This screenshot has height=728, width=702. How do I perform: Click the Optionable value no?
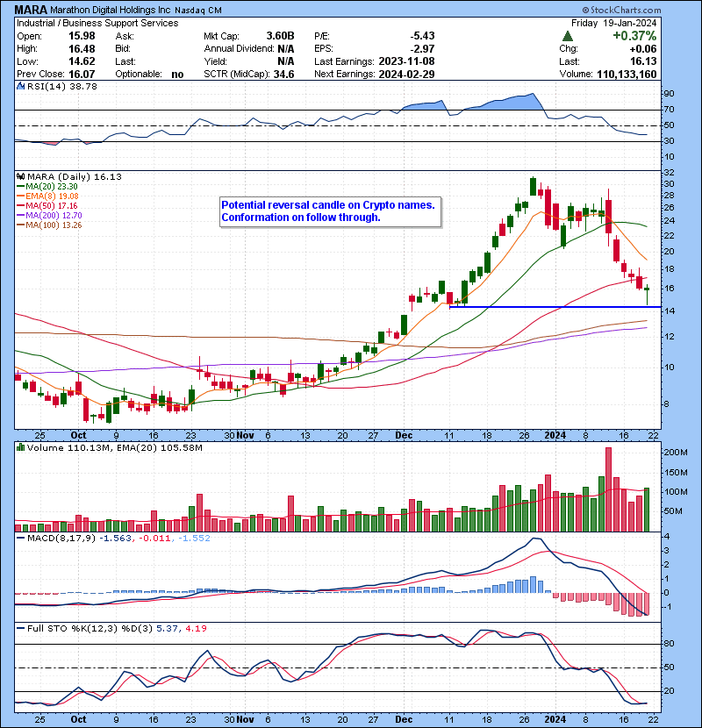(177, 75)
